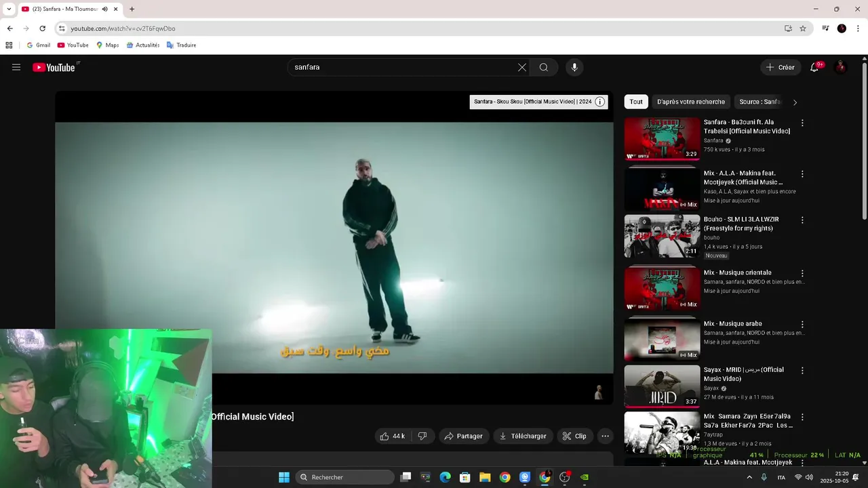868x488 pixels.
Task: Open options for Sayax - MRID video
Action: [802, 371]
